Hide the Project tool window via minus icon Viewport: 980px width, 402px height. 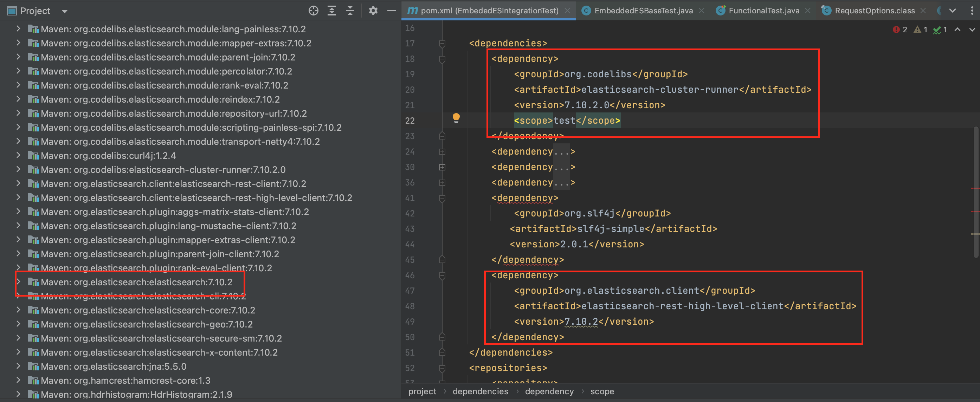[392, 10]
